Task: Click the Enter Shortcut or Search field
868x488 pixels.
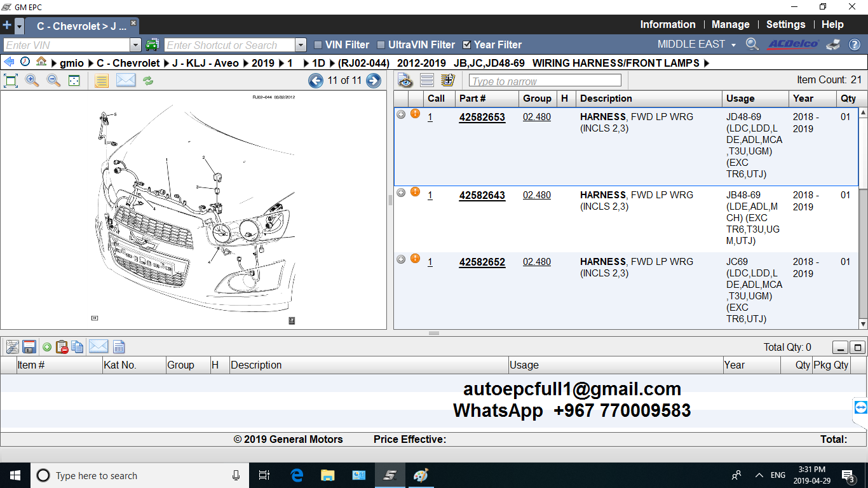Action: coord(230,45)
